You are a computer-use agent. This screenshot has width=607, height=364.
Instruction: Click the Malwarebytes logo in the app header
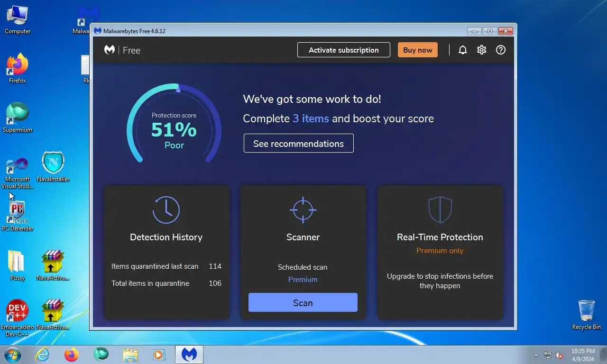[110, 50]
